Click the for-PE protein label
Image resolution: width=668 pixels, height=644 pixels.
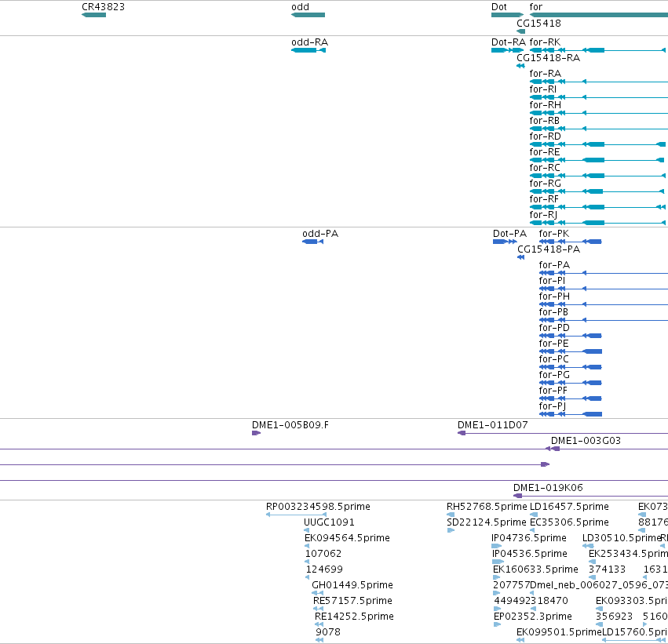(x=554, y=344)
